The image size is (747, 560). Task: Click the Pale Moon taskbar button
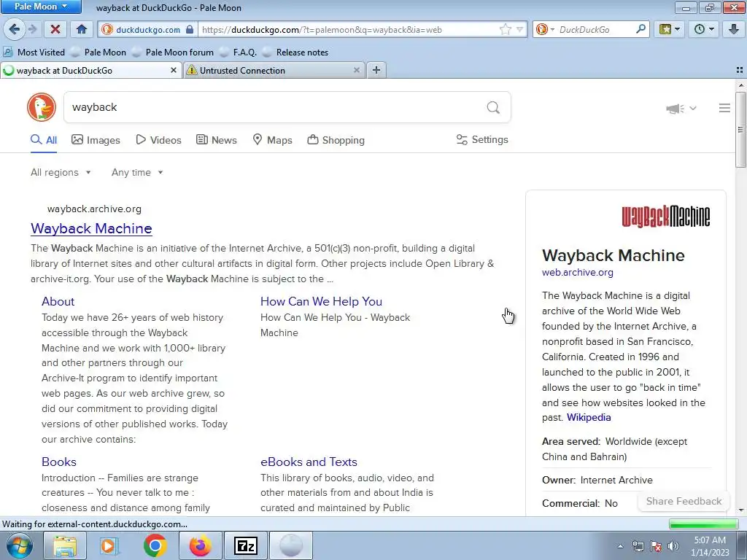291,545
